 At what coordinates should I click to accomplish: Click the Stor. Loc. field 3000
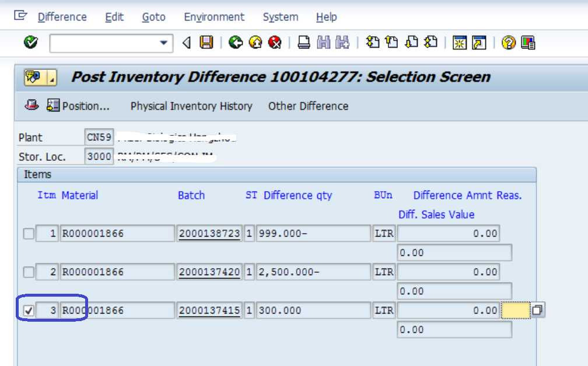click(99, 156)
